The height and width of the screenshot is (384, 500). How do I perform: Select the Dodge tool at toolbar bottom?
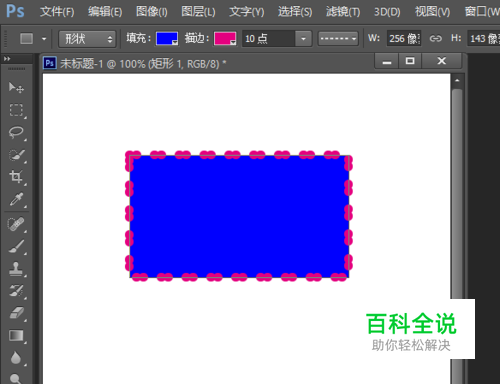tap(15, 378)
